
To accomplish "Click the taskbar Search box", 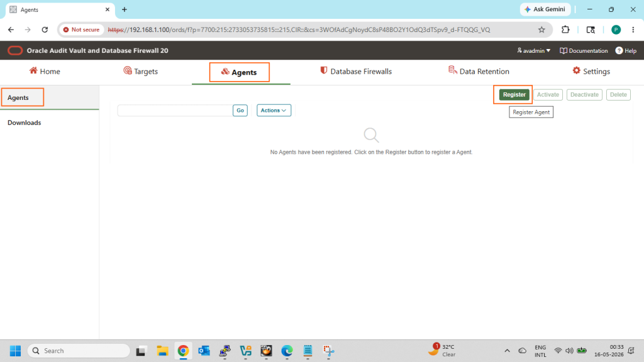I will [79, 351].
